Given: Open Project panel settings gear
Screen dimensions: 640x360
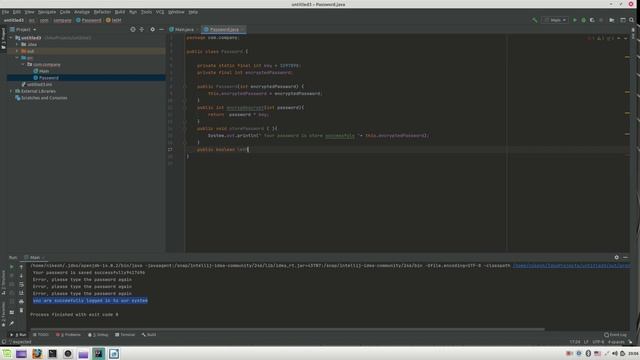Looking at the screenshot, I should click(152, 29).
